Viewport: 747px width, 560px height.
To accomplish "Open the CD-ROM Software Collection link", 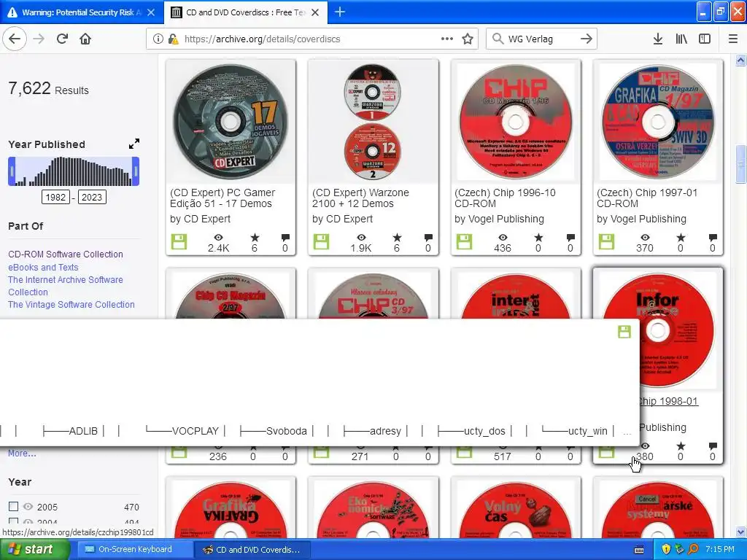I will point(65,254).
